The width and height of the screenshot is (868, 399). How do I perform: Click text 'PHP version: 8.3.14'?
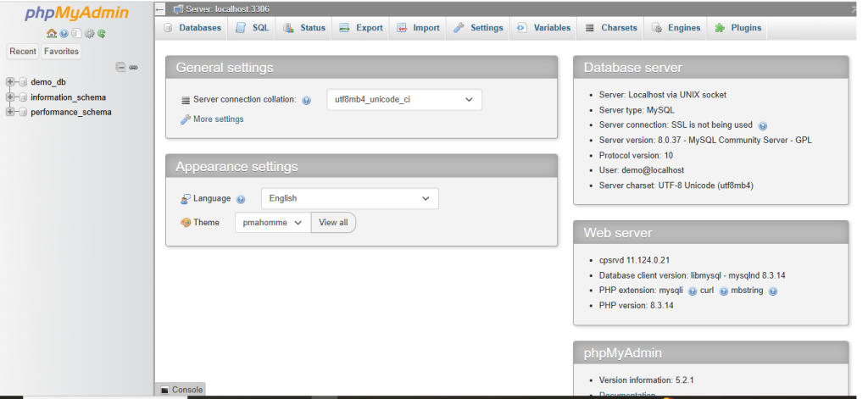(636, 306)
